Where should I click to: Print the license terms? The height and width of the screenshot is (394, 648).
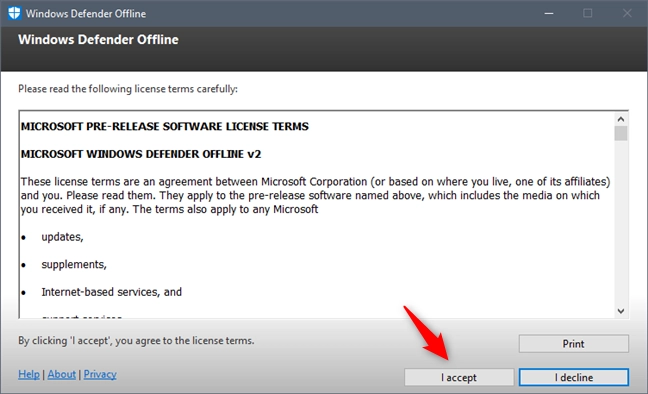[x=574, y=344]
